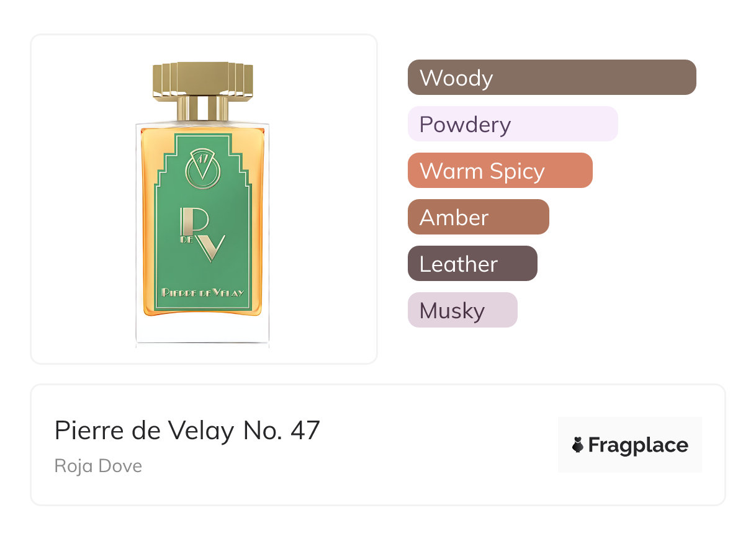The image size is (756, 536).
Task: Click the 'Warm Spicy' text label
Action: coord(482,171)
